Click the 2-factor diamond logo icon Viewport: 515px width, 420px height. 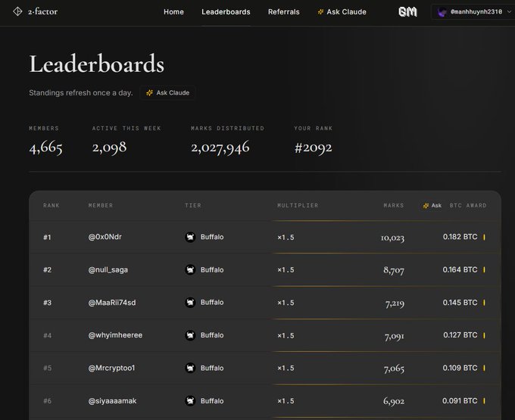[17, 11]
